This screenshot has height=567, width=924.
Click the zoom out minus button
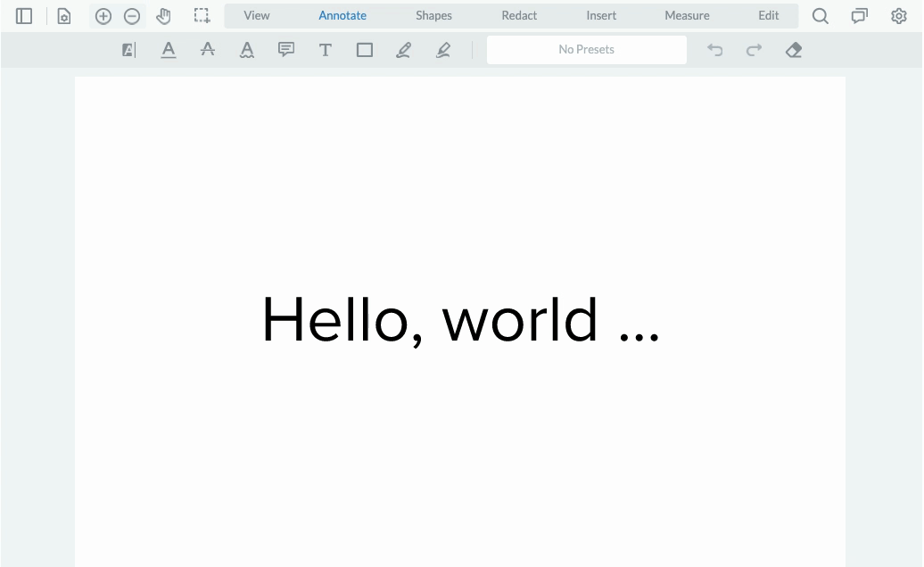[132, 16]
